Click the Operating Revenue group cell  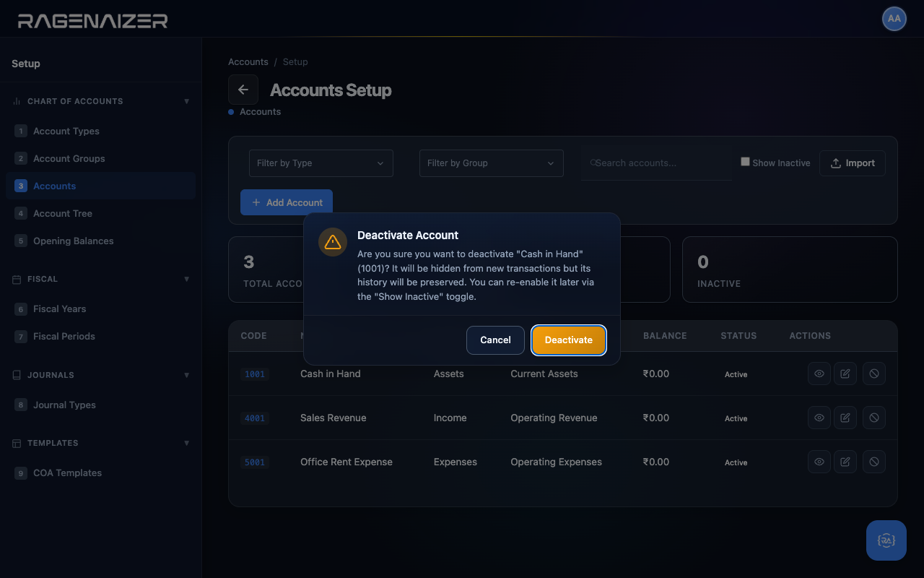click(x=554, y=418)
